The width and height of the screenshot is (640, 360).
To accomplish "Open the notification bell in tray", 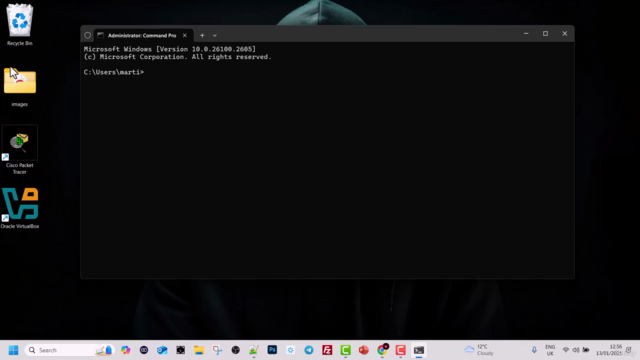I will click(x=629, y=350).
